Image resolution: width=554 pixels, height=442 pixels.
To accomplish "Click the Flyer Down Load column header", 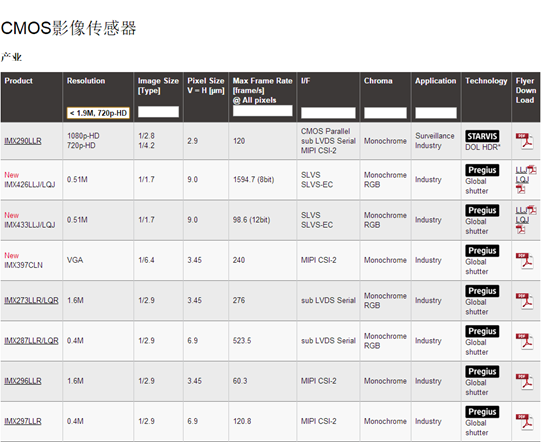I will 526,90.
